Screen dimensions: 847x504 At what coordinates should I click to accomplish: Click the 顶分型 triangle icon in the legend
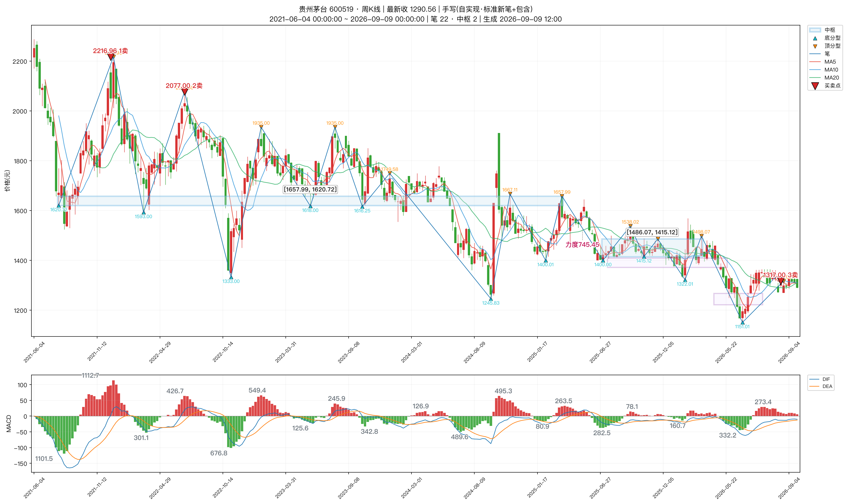point(815,46)
